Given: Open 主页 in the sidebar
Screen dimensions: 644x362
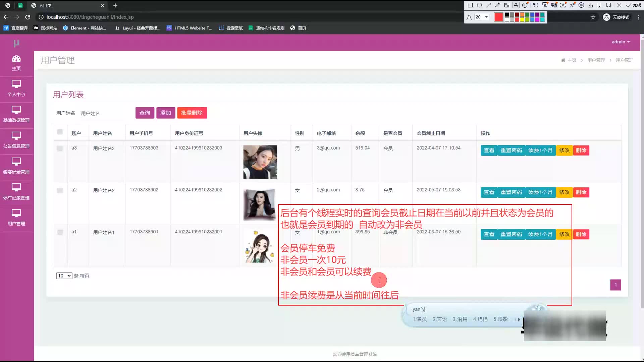Looking at the screenshot, I should click(16, 63).
